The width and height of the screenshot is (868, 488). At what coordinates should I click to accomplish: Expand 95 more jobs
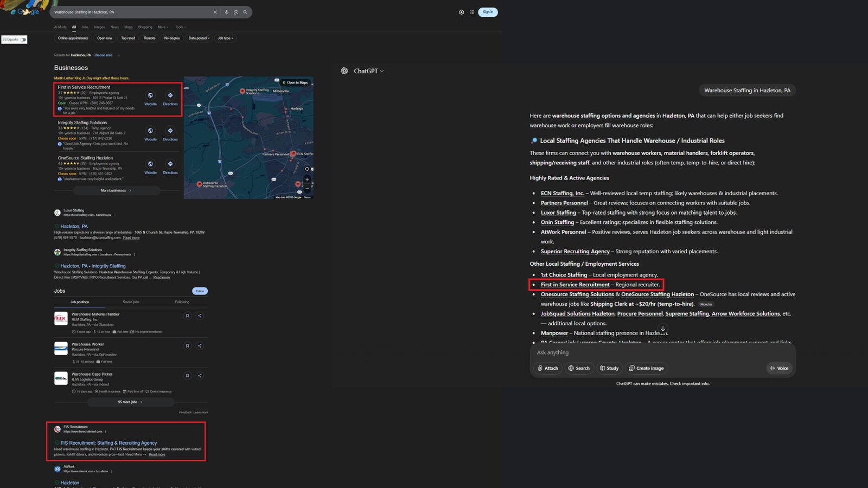(131, 402)
